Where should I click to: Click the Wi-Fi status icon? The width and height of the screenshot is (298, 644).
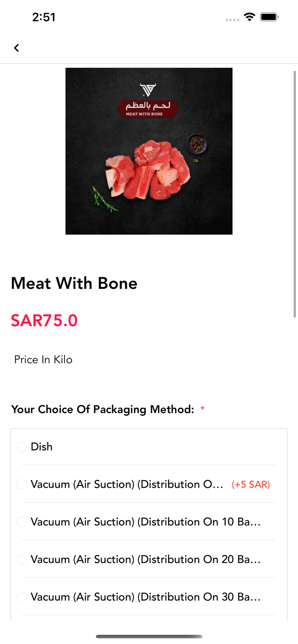249,17
